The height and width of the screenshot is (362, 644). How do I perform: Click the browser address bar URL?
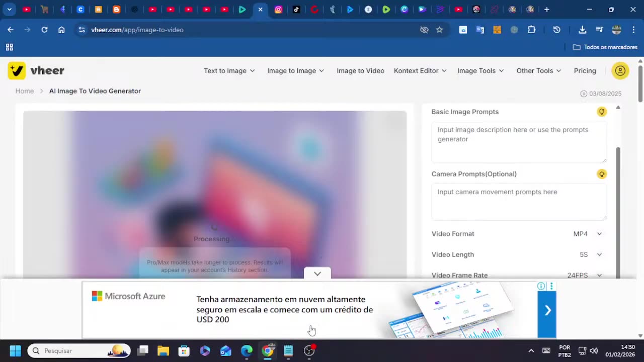click(137, 30)
